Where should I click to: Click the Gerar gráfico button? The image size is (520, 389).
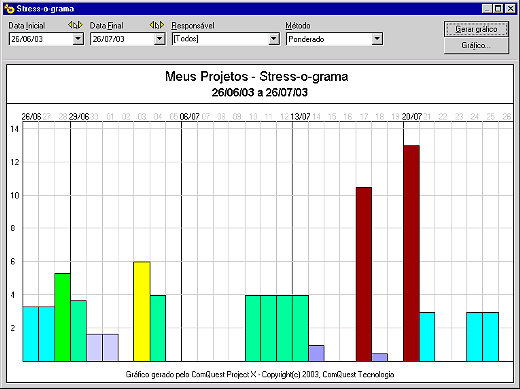[476, 29]
